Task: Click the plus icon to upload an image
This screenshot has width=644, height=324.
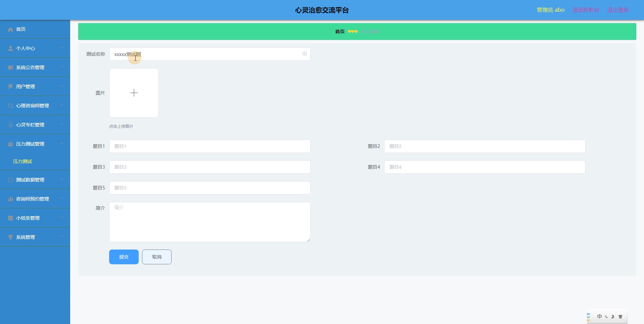Action: pos(134,93)
